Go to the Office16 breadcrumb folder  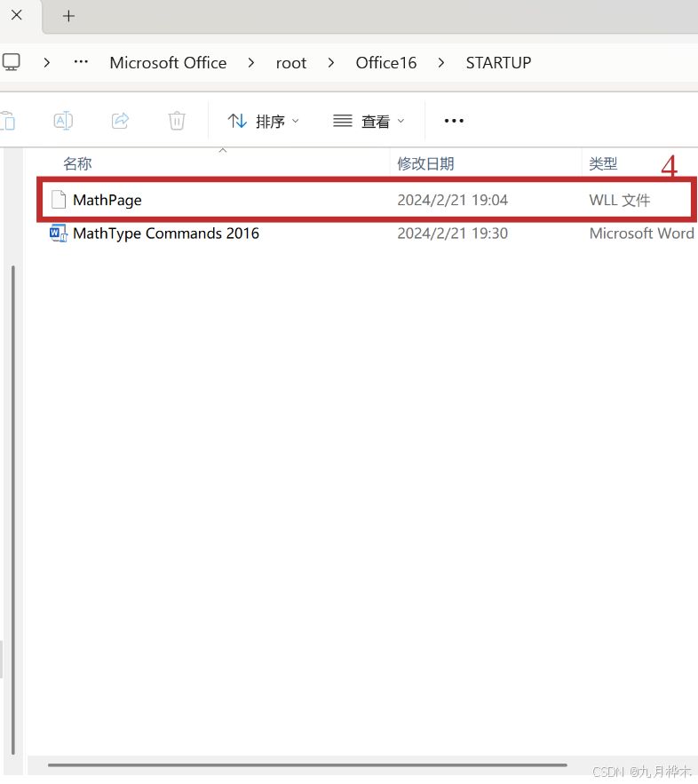386,62
